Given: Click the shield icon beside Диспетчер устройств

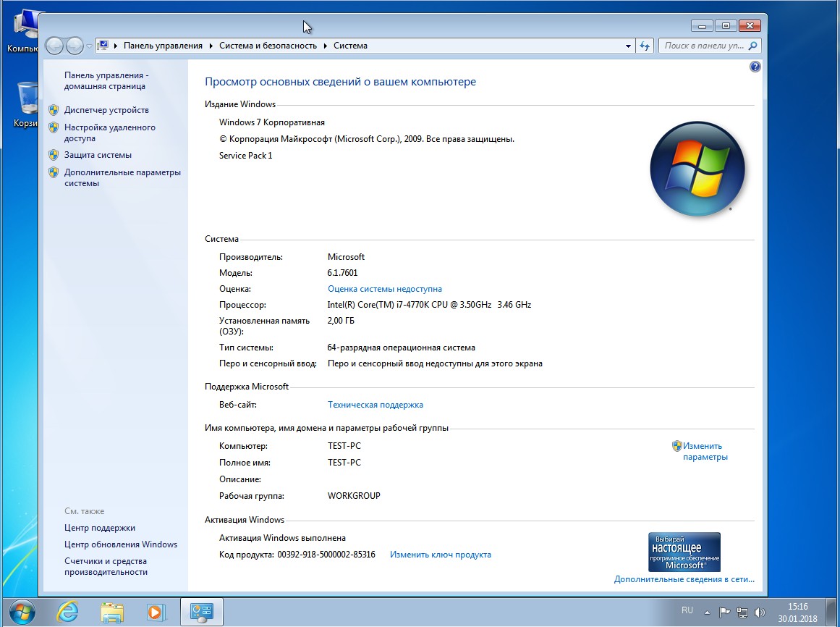Looking at the screenshot, I should click(54, 110).
